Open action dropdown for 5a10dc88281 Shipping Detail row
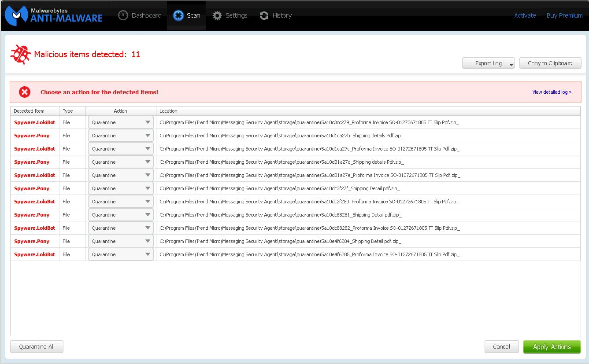Image resolution: width=589 pixels, height=364 pixels. pyautogui.click(x=121, y=215)
